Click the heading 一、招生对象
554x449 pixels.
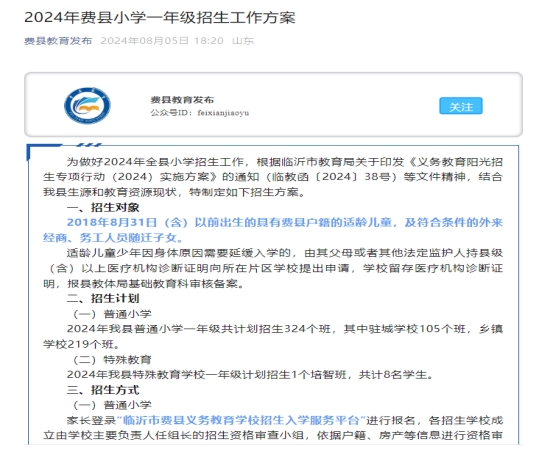pyautogui.click(x=103, y=207)
